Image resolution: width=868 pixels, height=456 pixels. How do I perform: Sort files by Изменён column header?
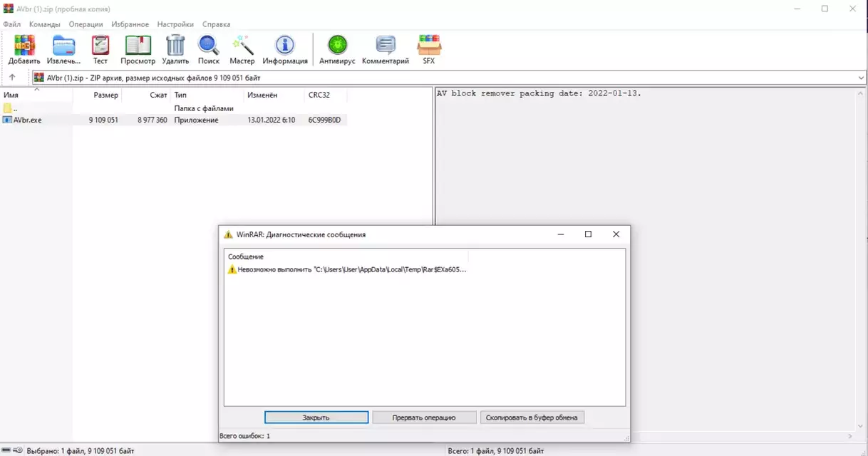click(x=274, y=95)
